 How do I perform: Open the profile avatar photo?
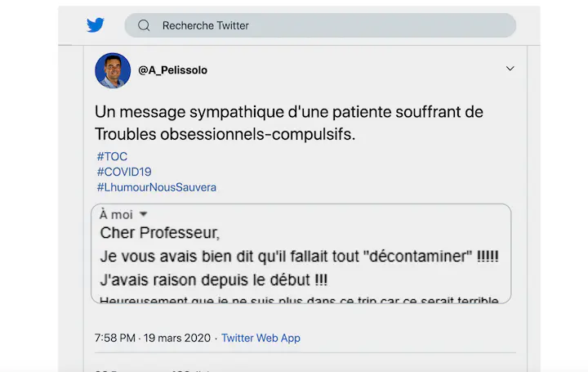[113, 70]
